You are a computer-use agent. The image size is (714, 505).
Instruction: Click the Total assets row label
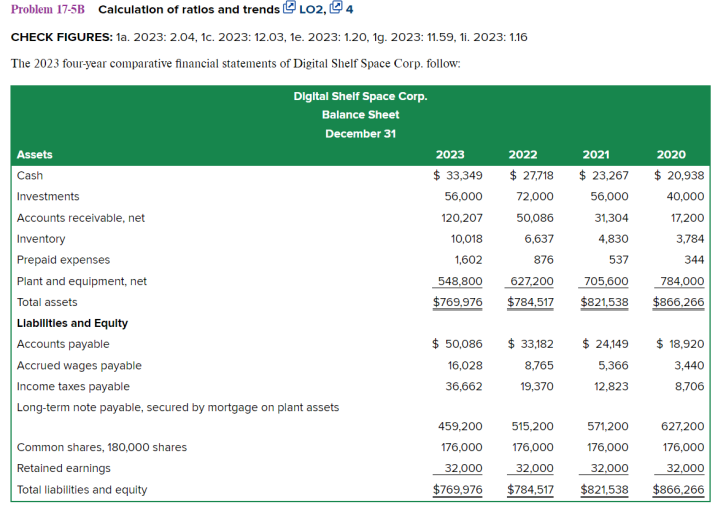pos(47,302)
